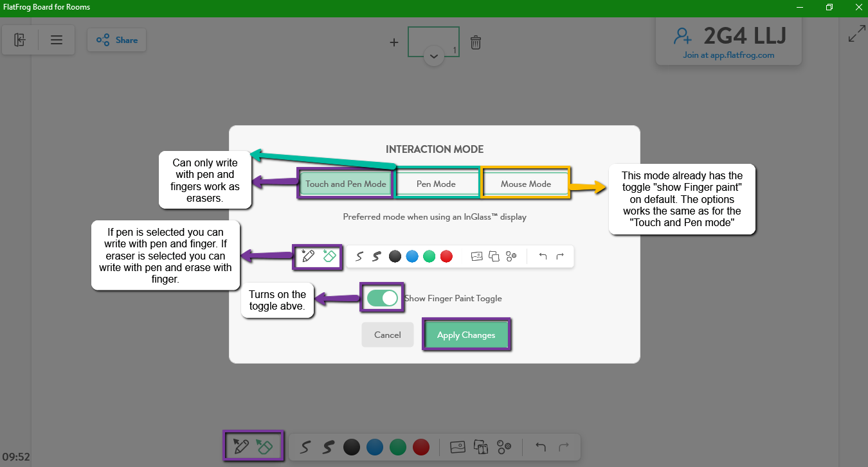Click the exit board icon at top left

coord(20,40)
